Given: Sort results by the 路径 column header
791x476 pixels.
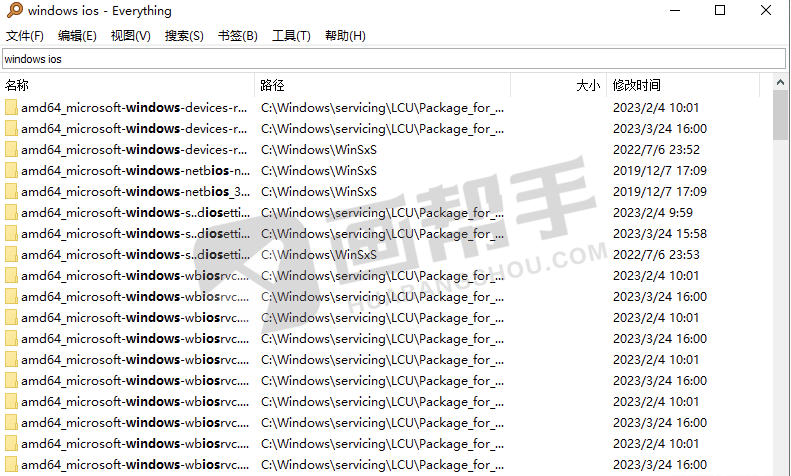Looking at the screenshot, I should (383, 85).
